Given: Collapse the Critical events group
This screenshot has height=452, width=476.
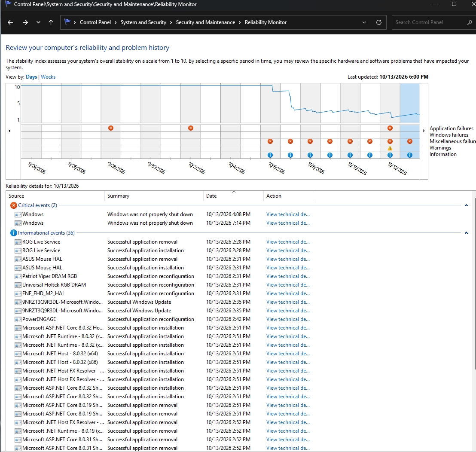Looking at the screenshot, I should tap(466, 205).
